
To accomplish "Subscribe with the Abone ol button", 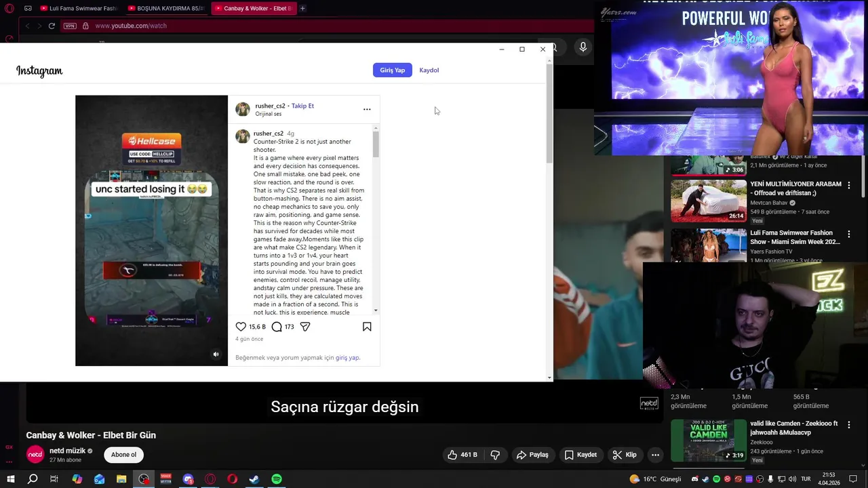I will pyautogui.click(x=123, y=455).
